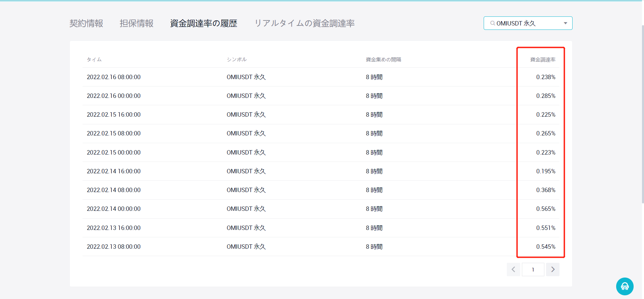Click the 0.368% funding rate value

[x=546, y=190]
